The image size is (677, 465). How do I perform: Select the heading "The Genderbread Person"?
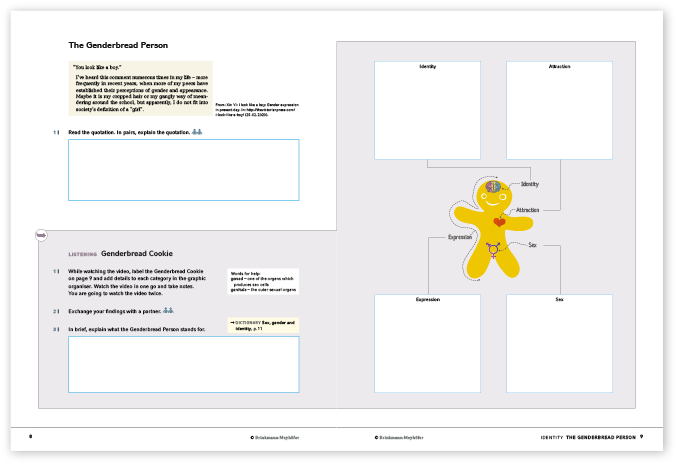[118, 45]
